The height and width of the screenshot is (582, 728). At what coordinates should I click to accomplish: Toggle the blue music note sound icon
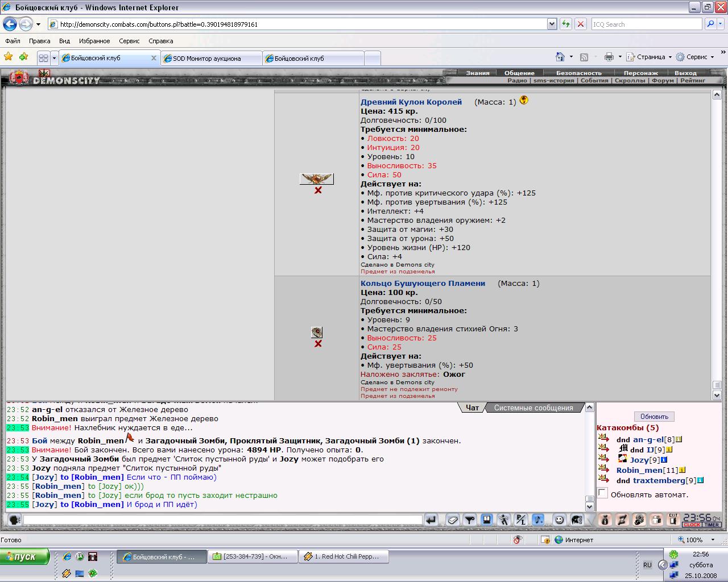[538, 519]
